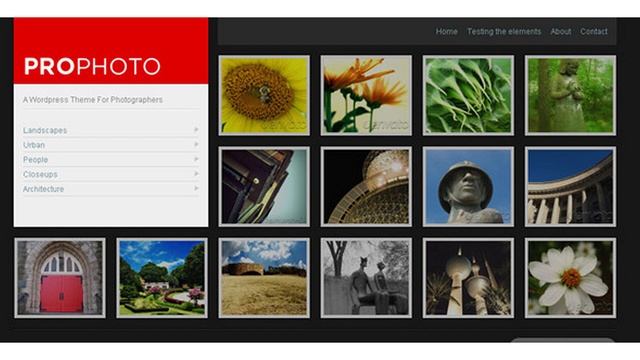Open the Landscapes category

(45, 130)
